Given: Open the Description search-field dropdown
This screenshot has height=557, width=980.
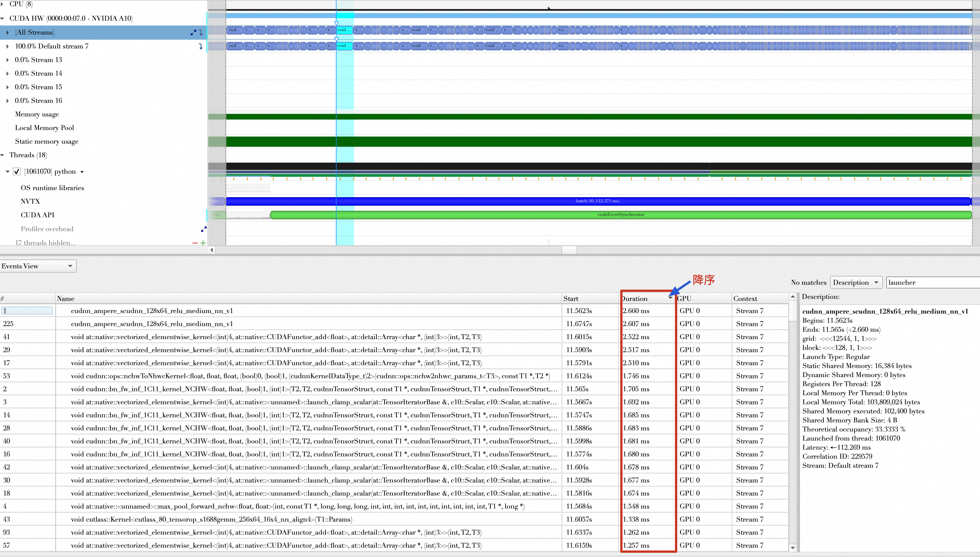Looking at the screenshot, I should coord(856,282).
